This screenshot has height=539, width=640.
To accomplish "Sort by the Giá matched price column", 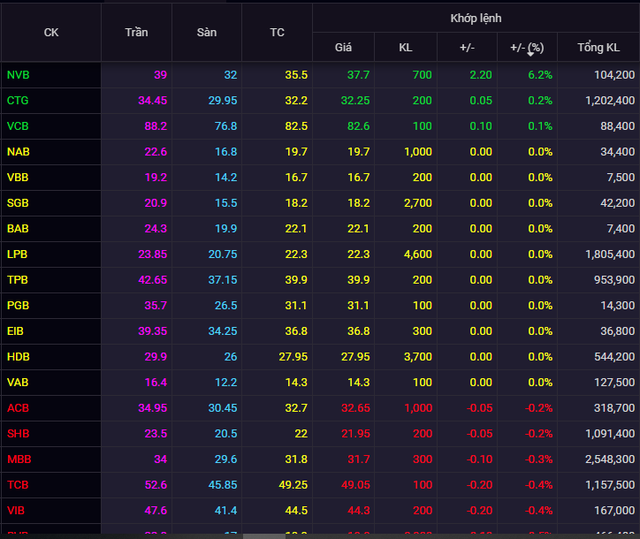I will [343, 47].
